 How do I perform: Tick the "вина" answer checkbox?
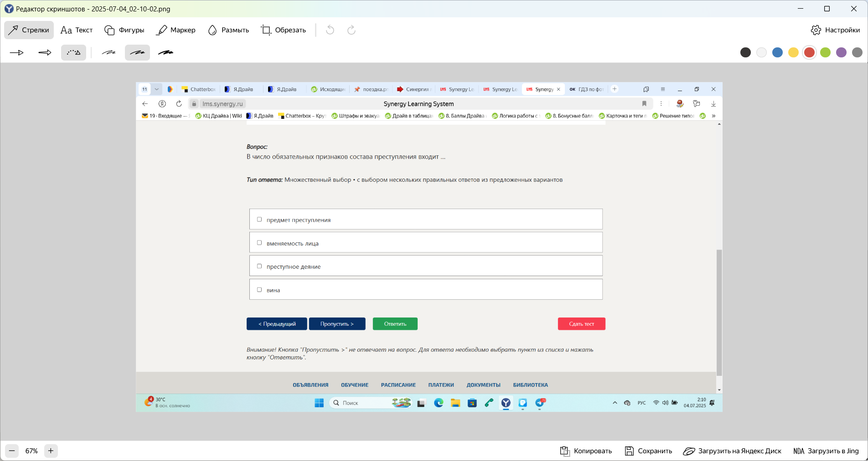pos(259,290)
